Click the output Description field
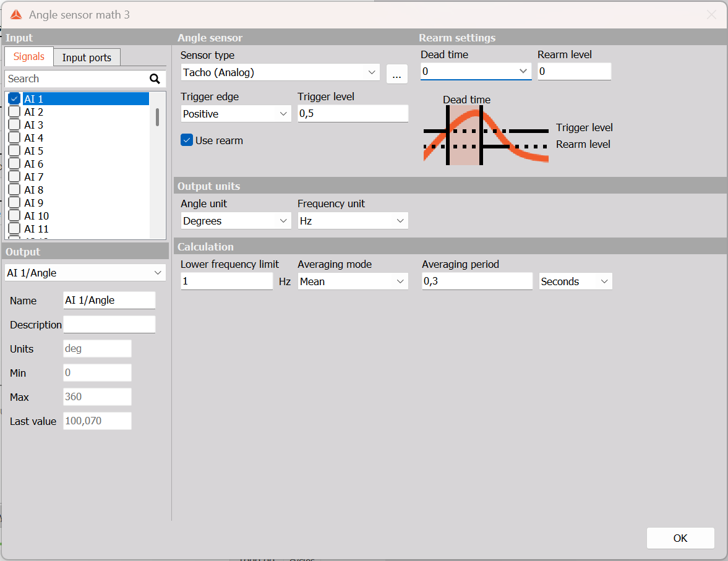Image resolution: width=728 pixels, height=561 pixels. (109, 324)
